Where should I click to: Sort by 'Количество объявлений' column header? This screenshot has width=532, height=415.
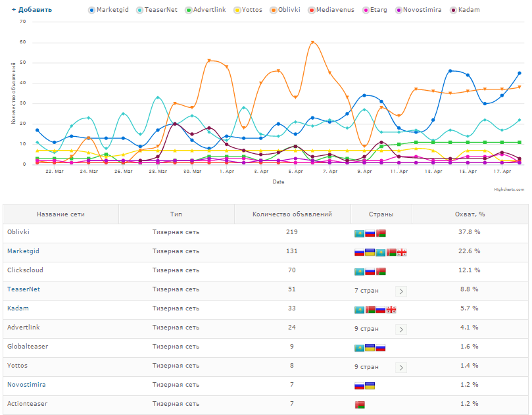292,214
